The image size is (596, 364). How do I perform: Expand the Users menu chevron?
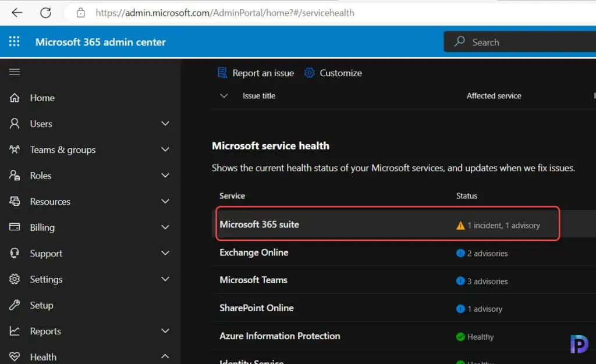(165, 123)
